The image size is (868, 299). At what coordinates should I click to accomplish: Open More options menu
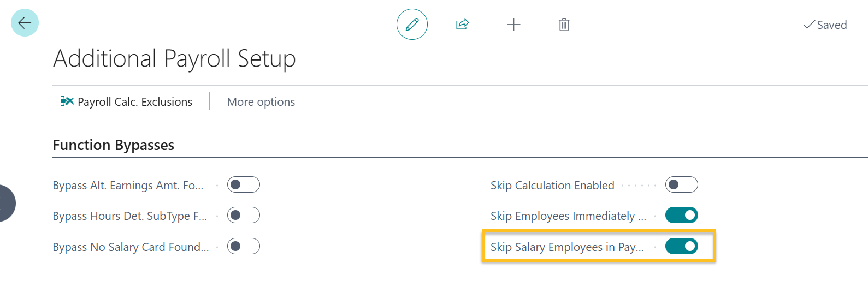pos(261,102)
